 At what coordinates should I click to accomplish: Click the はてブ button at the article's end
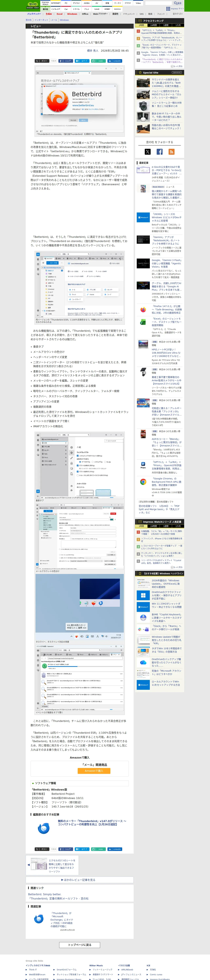(82, 849)
